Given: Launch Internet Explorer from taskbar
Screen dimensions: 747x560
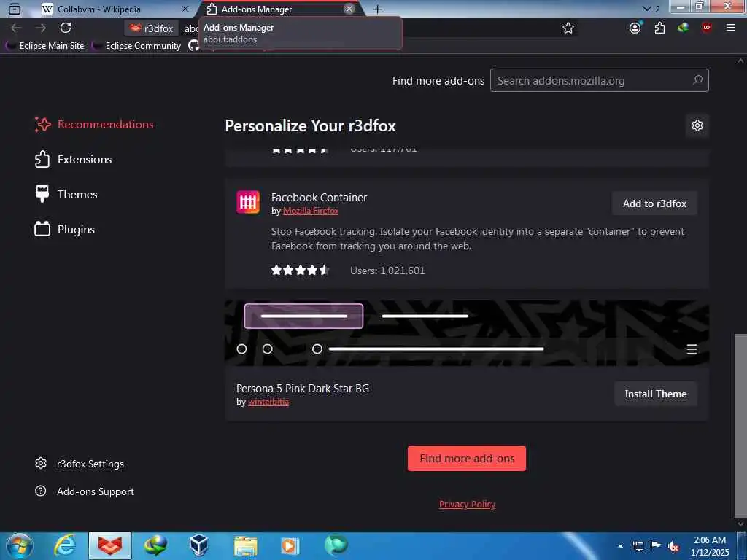Looking at the screenshot, I should [65, 545].
